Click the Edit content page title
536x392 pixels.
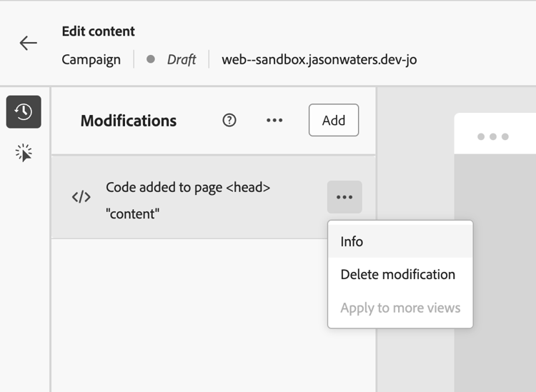99,31
